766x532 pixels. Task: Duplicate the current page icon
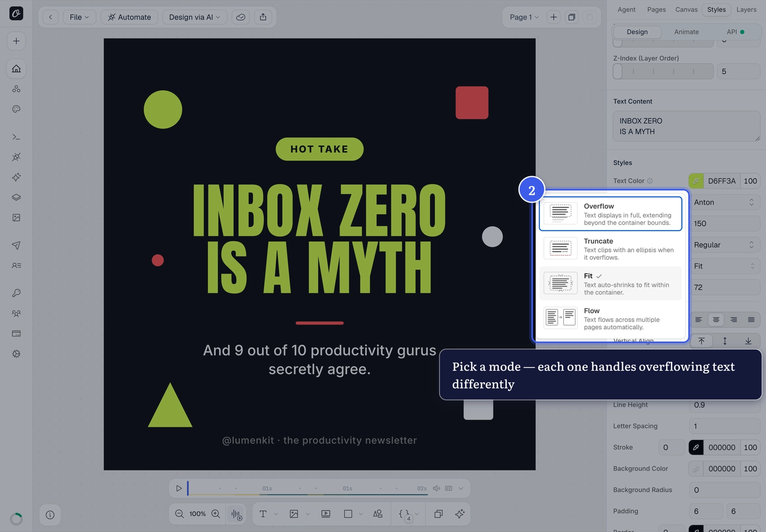tap(572, 17)
